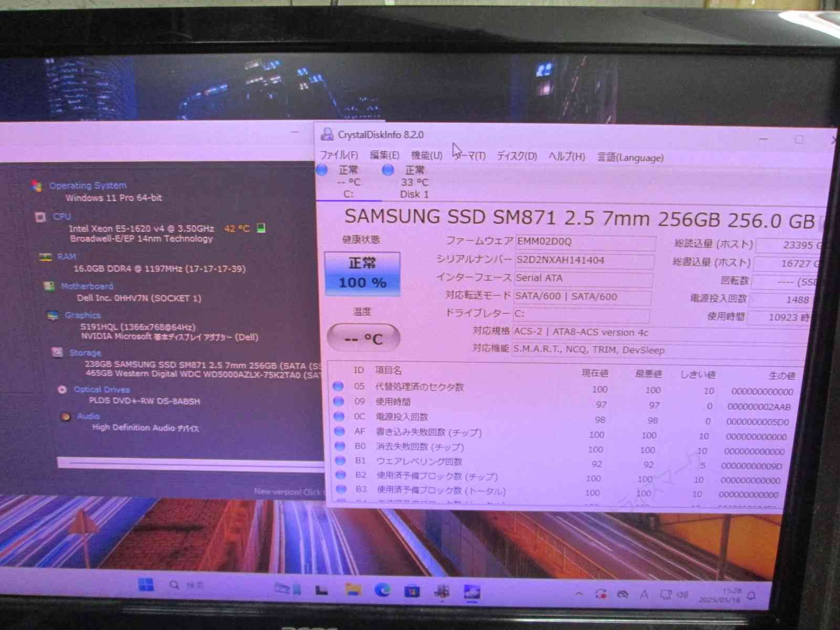840x630 pixels.
Task: Click the 項目名 column header
Action: pos(388,370)
